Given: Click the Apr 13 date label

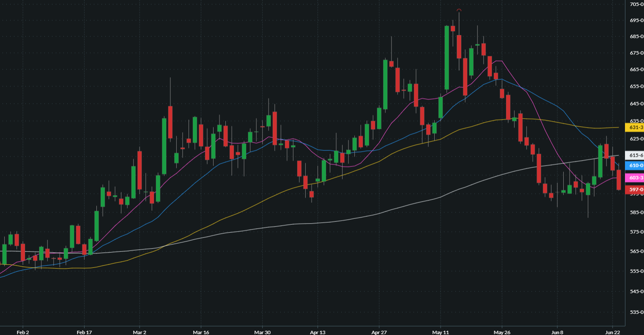Looking at the screenshot, I should tap(318, 332).
